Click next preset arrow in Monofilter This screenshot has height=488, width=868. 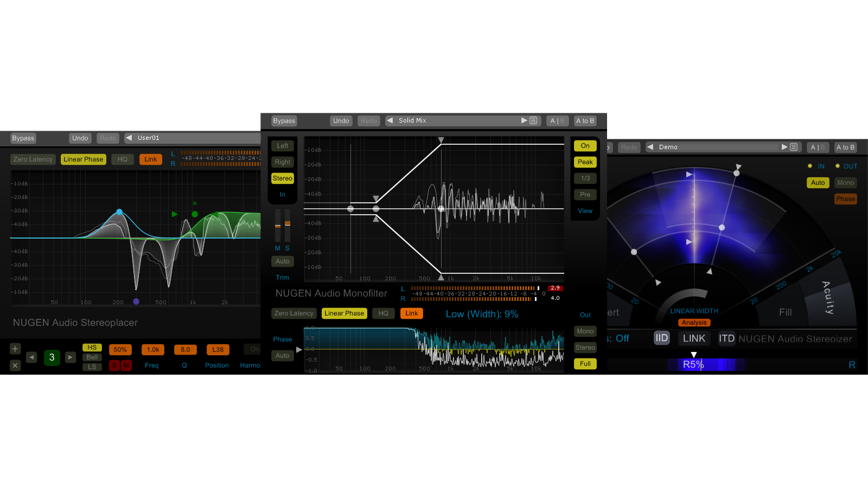coord(524,120)
